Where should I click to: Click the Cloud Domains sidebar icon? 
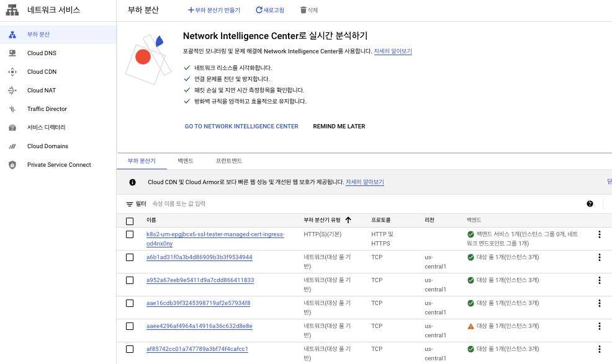click(12, 146)
